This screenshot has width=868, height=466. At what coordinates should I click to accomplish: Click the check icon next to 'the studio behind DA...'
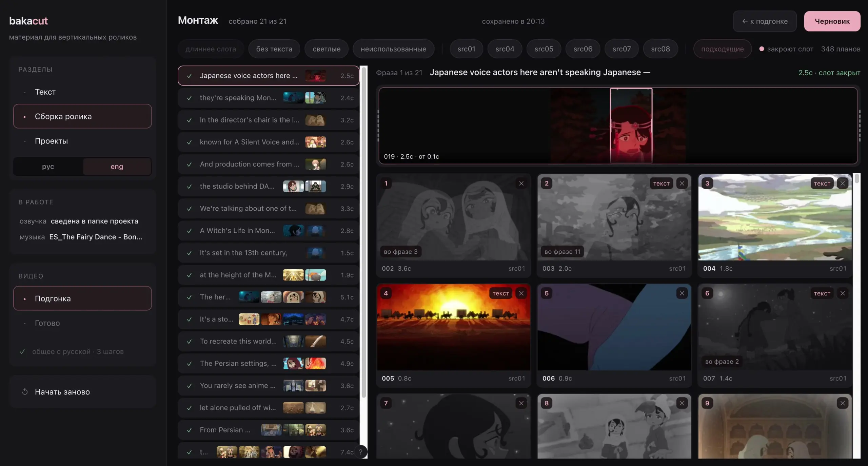tap(190, 187)
